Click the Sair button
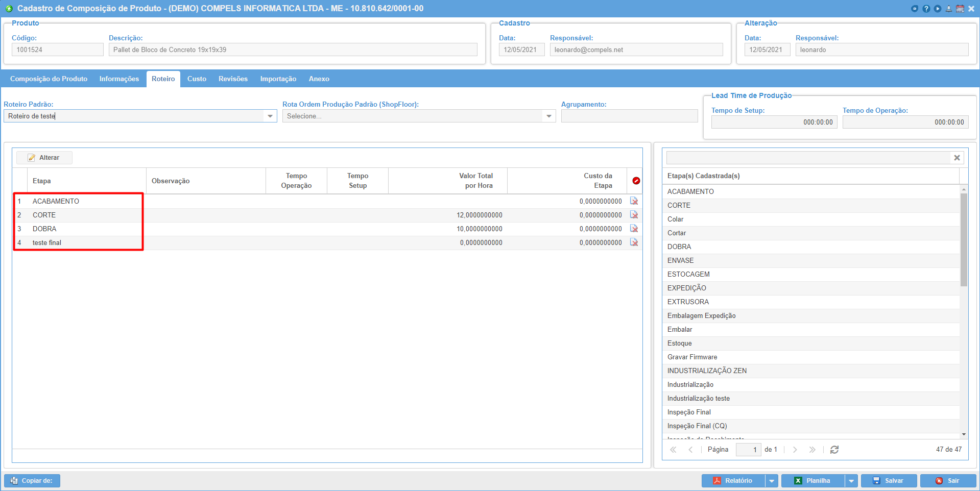This screenshot has height=491, width=980. click(x=948, y=481)
